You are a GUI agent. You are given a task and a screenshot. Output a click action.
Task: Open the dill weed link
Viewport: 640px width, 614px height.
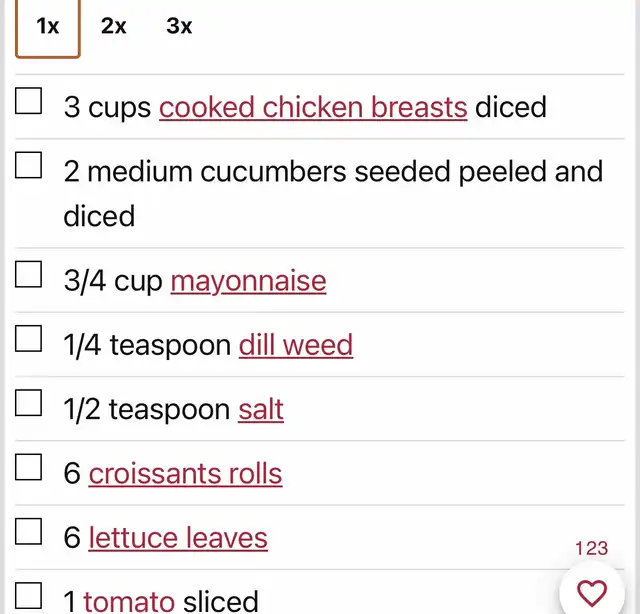point(296,345)
